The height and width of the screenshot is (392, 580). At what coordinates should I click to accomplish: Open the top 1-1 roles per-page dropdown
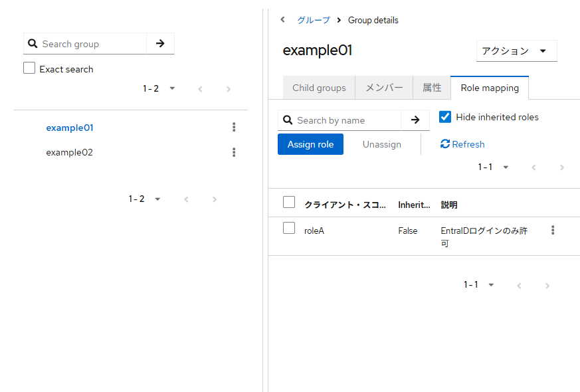[x=494, y=167]
